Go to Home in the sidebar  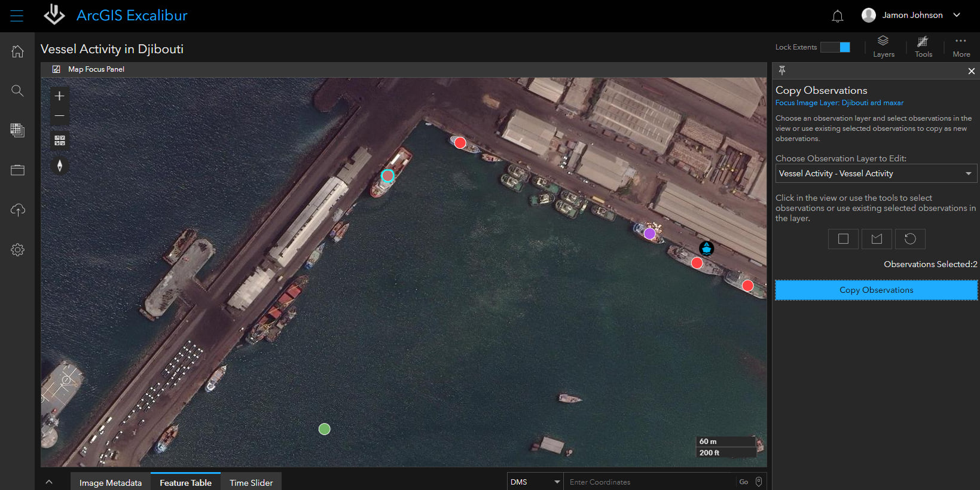pos(17,51)
